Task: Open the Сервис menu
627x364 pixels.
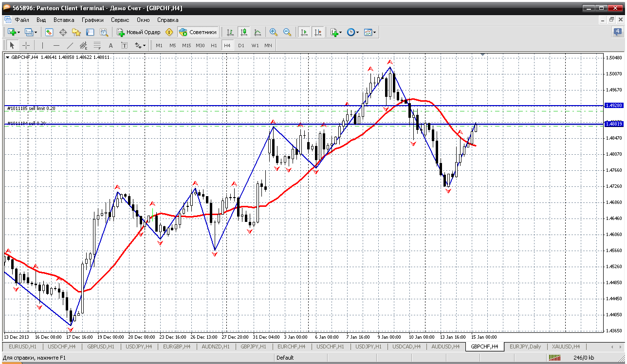Action: pos(120,20)
